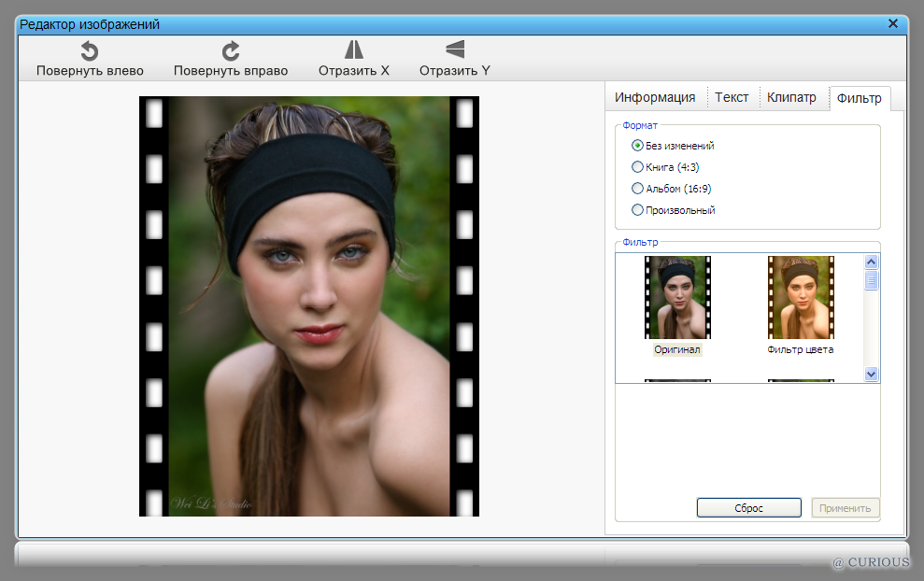Click the Rotate Left (Повернуть влево) icon
This screenshot has width=924, height=581.
[90, 51]
